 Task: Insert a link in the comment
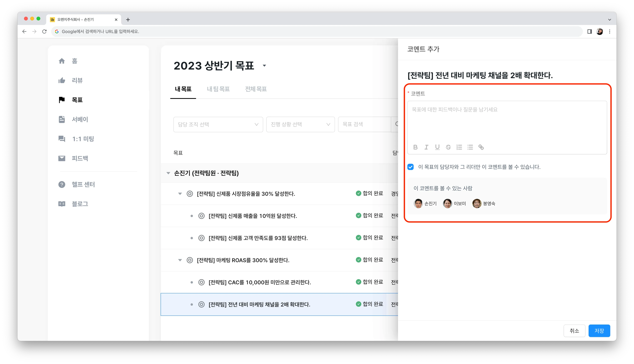pyautogui.click(x=481, y=147)
